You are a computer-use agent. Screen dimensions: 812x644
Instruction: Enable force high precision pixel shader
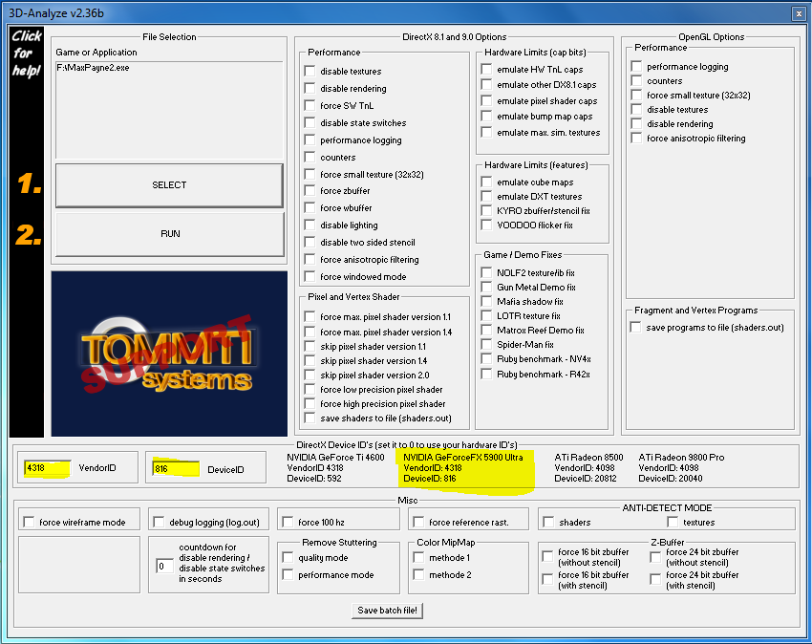(x=310, y=403)
